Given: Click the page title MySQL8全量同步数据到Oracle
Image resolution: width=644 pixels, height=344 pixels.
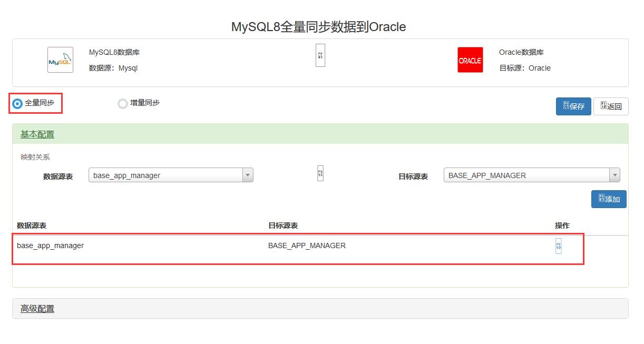Looking at the screenshot, I should [x=319, y=27].
